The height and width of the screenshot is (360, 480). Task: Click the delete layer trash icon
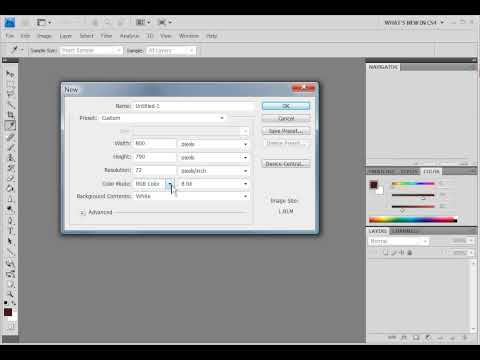pyautogui.click(x=464, y=338)
